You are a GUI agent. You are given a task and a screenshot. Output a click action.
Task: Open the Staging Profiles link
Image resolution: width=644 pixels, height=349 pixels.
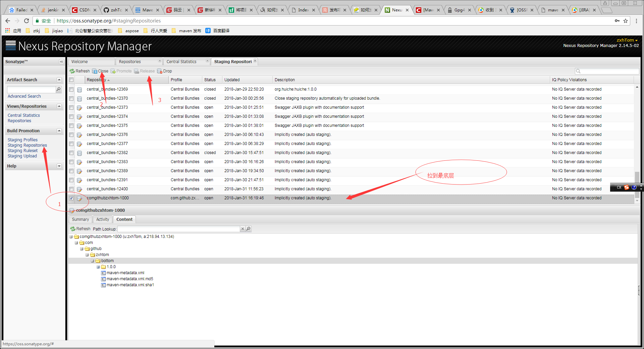click(x=22, y=140)
